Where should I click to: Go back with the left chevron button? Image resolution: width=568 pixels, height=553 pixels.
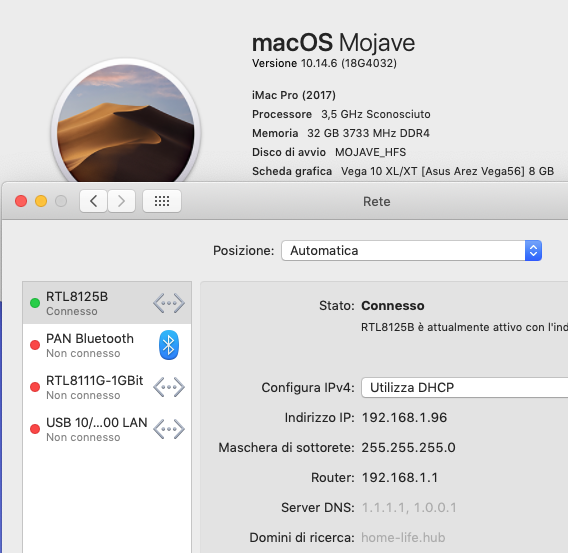[x=93, y=201]
